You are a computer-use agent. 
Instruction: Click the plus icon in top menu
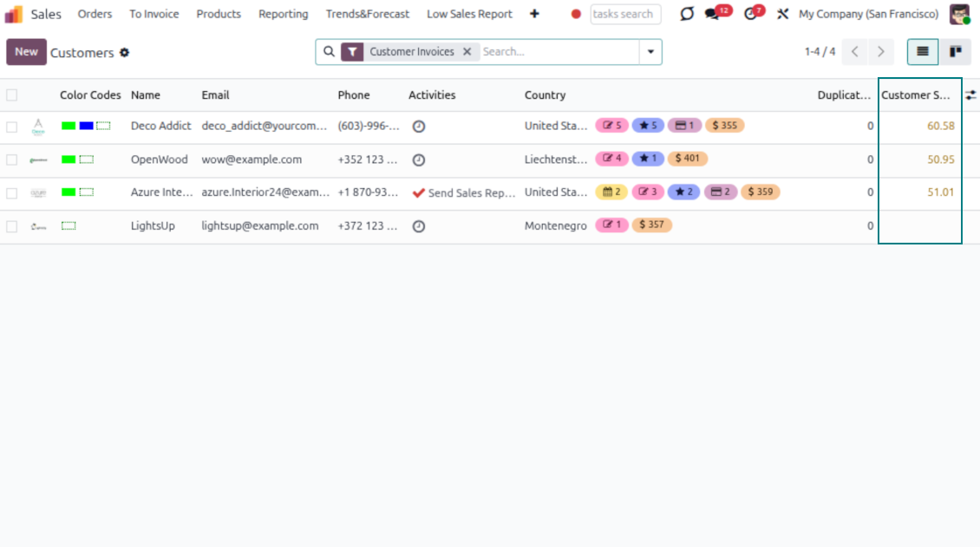click(534, 14)
